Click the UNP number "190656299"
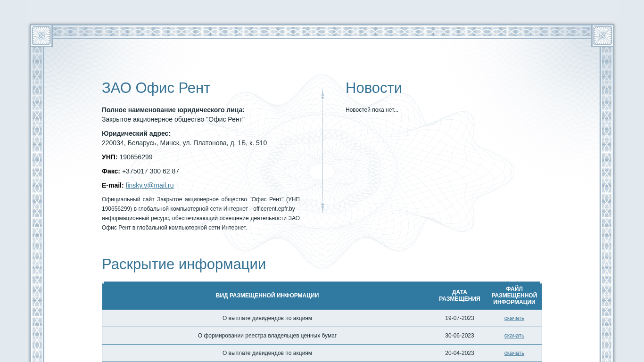This screenshot has width=644, height=362. pos(136,157)
